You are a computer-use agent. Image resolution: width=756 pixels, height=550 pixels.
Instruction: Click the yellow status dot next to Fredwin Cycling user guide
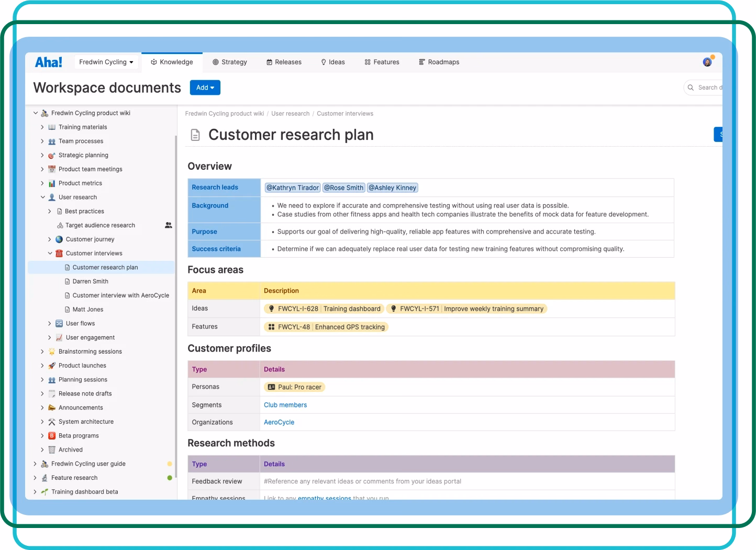[x=170, y=464]
